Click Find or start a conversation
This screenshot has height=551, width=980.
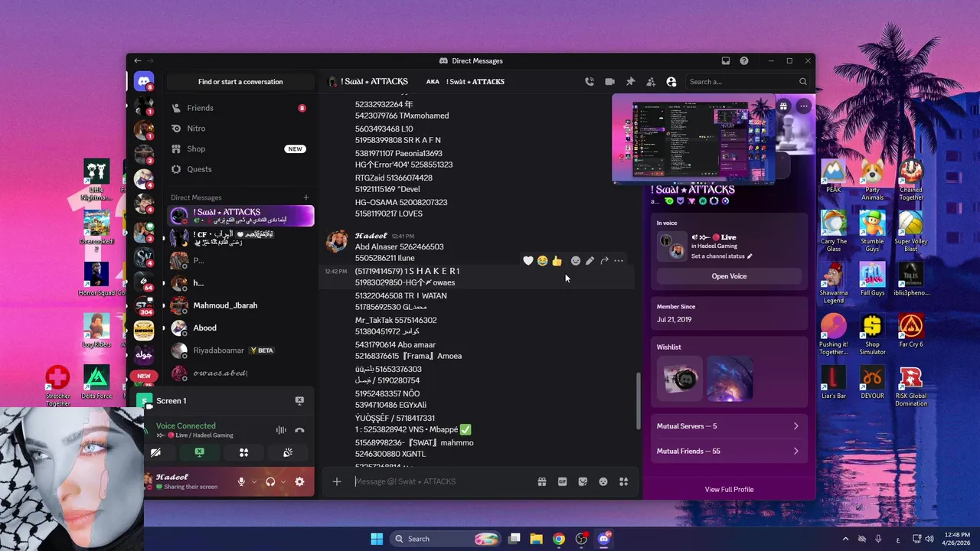coord(240,82)
